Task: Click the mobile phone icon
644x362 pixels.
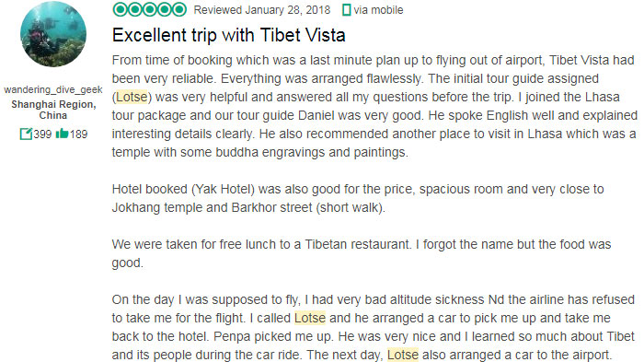Action: (x=346, y=10)
